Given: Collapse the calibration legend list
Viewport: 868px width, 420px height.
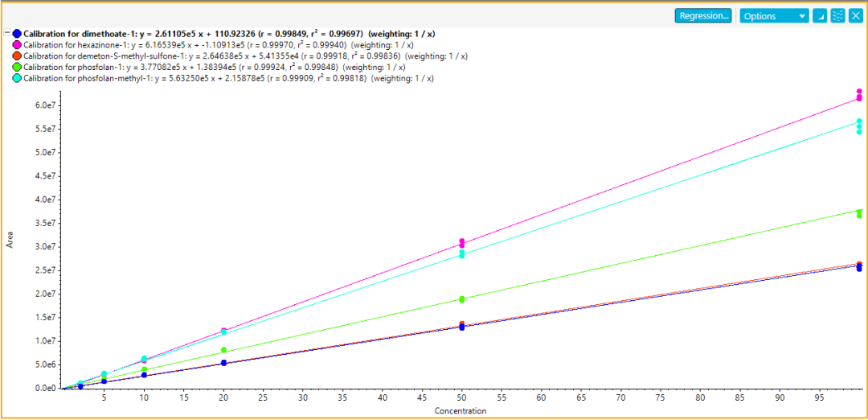Looking at the screenshot, I should click(7, 33).
